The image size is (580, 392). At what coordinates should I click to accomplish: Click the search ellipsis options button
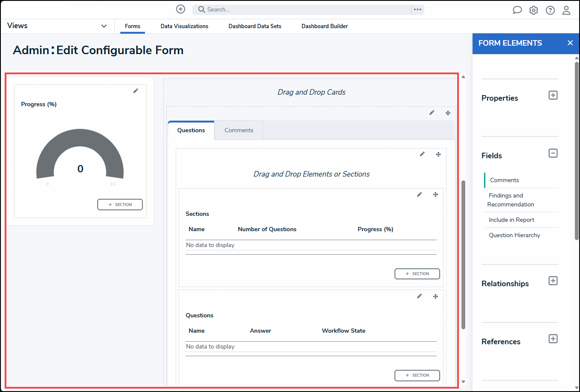tap(417, 9)
